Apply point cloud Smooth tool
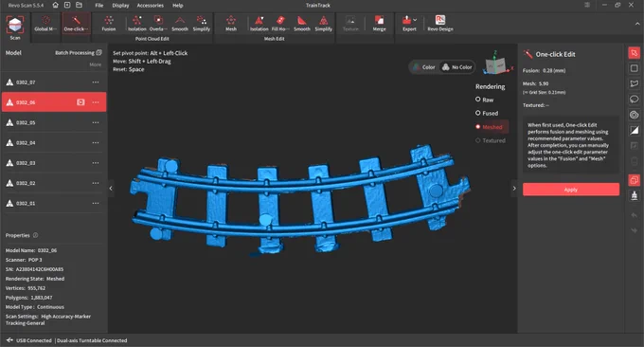 (x=180, y=24)
